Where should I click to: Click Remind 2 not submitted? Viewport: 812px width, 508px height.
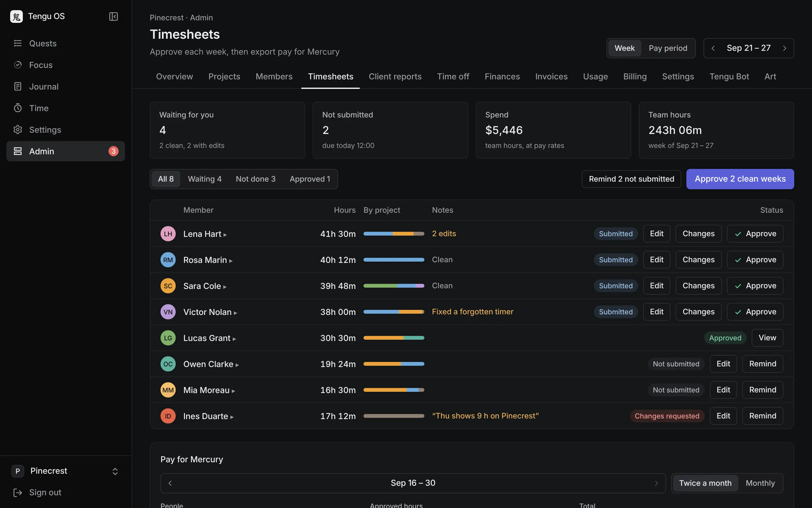tap(631, 179)
